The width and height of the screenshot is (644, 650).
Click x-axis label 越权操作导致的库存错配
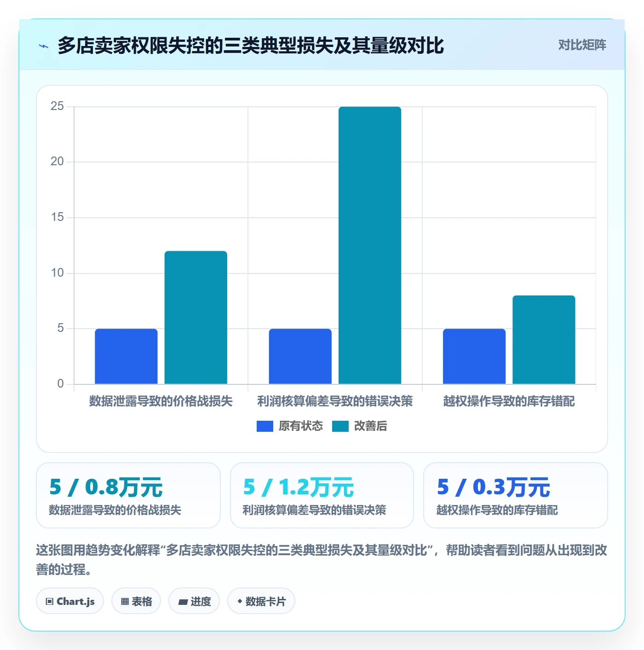pos(509,401)
